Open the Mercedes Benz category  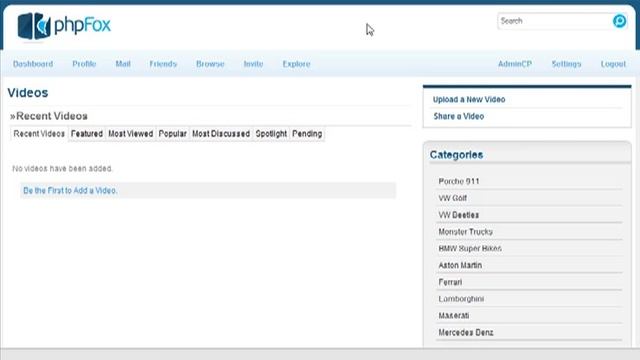[x=466, y=332]
